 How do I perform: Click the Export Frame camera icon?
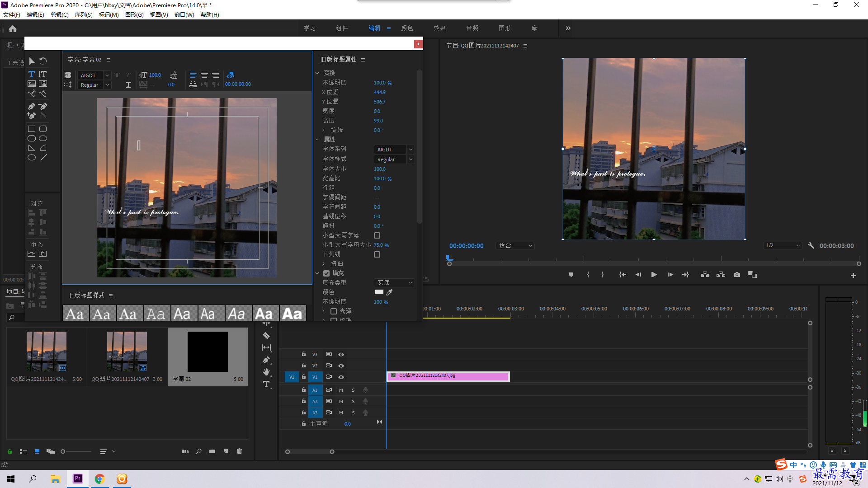[737, 275]
